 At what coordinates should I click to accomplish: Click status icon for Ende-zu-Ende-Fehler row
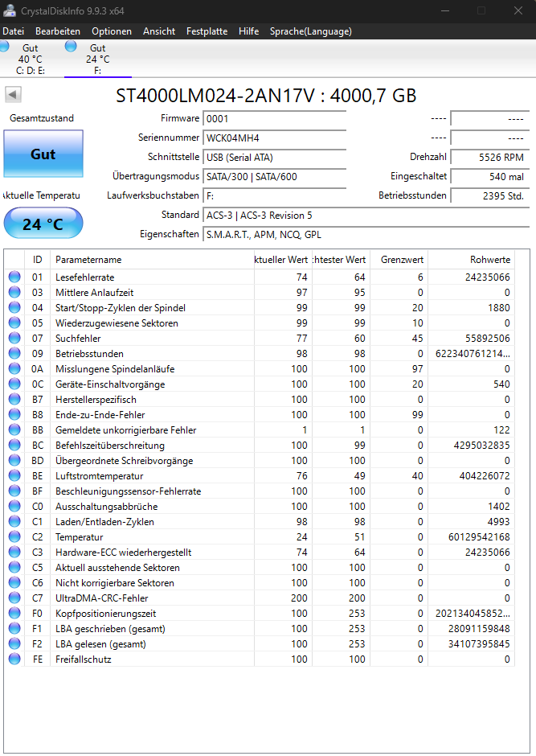point(14,414)
